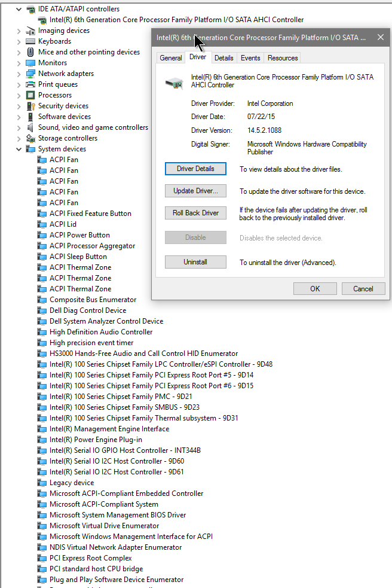Select Intel 100 Series SMBUS - 9D23
The width and height of the screenshot is (392, 588).
pyautogui.click(x=124, y=407)
